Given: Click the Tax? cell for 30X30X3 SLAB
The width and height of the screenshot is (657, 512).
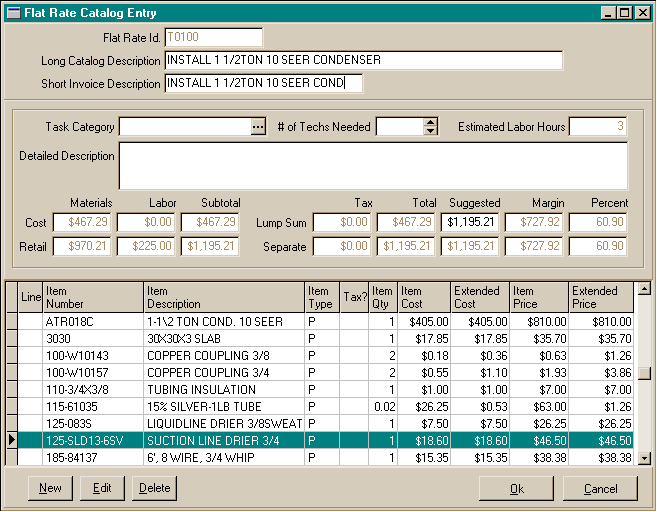Looking at the screenshot, I should pos(355,339).
